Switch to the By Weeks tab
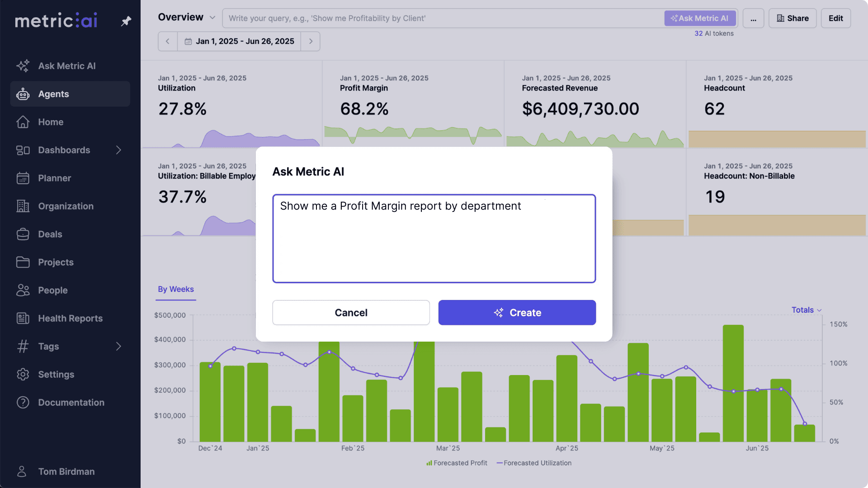The image size is (868, 488). pyautogui.click(x=175, y=289)
